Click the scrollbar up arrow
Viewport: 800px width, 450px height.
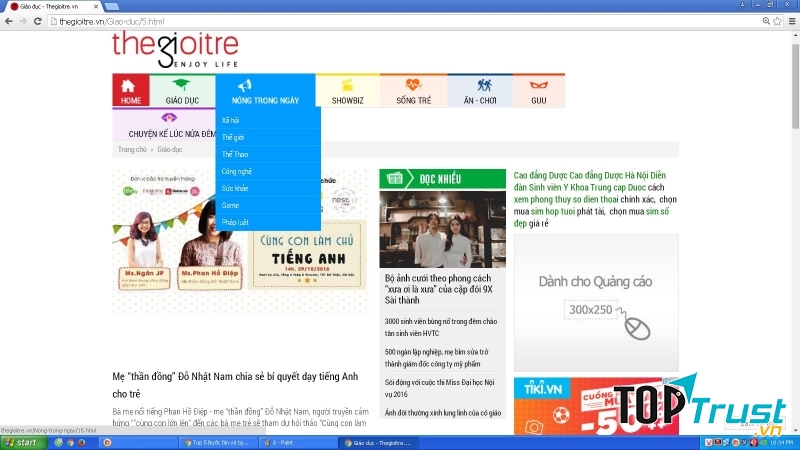click(x=795, y=36)
